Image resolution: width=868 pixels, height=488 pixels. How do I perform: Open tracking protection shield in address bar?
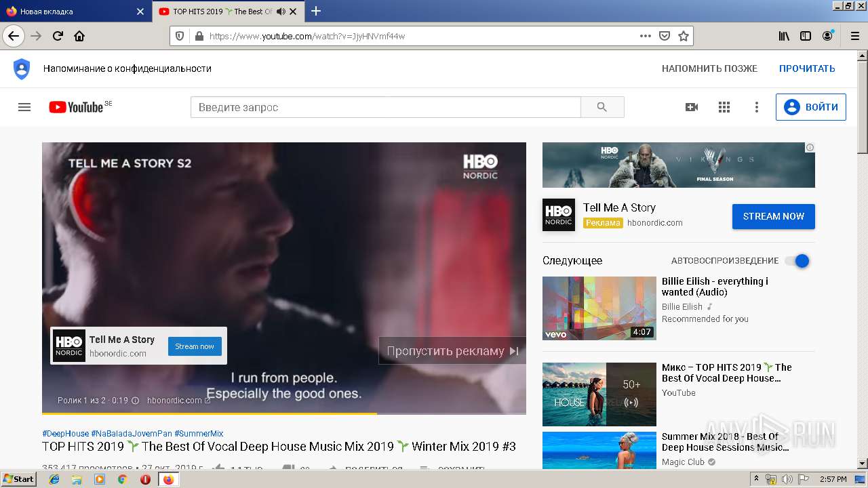[180, 36]
